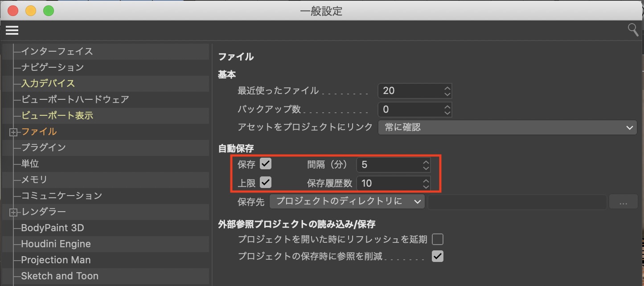Uncheck the 保存 autosave checkbox
The width and height of the screenshot is (644, 286).
click(266, 164)
